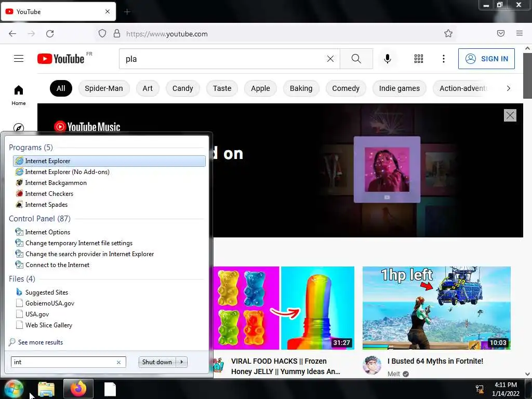532x399 pixels.
Task: Filter by the Indie games chip
Action: 400,88
